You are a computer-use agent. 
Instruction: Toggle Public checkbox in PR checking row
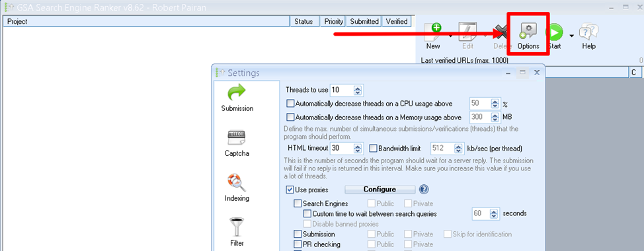click(372, 244)
